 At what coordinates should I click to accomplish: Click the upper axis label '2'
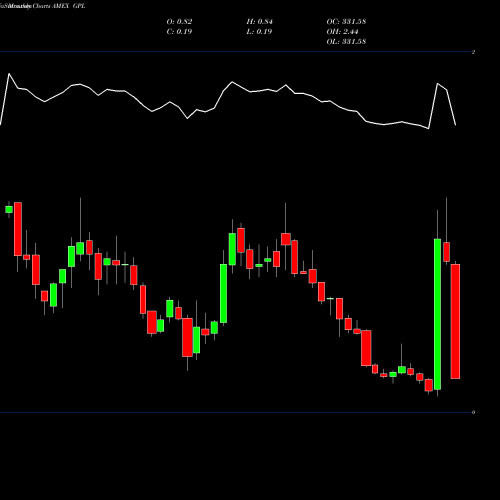pyautogui.click(x=473, y=52)
